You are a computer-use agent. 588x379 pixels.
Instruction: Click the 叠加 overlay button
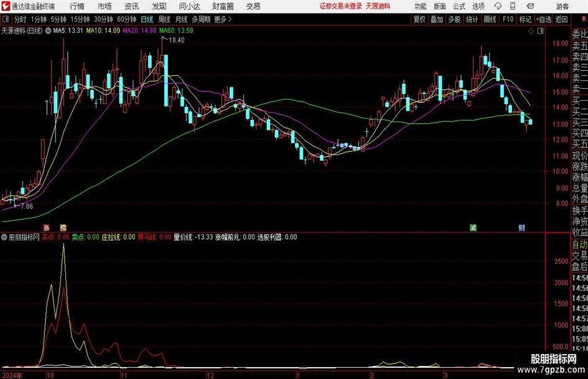click(x=437, y=19)
